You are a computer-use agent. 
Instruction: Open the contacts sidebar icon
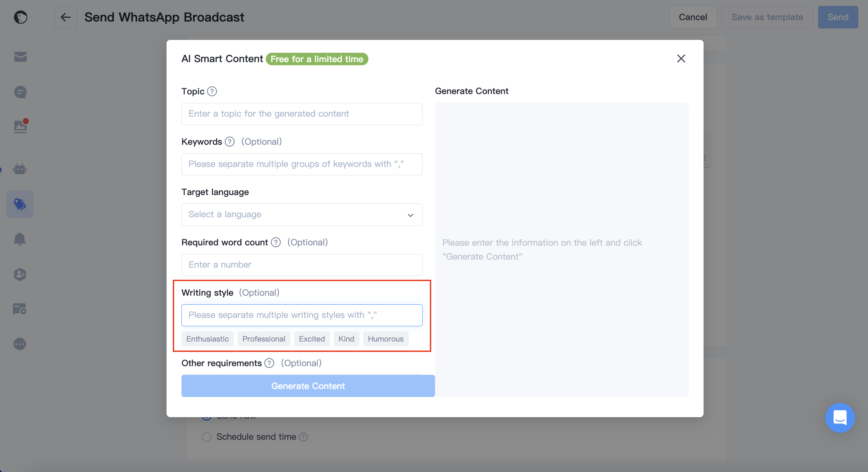tap(20, 275)
